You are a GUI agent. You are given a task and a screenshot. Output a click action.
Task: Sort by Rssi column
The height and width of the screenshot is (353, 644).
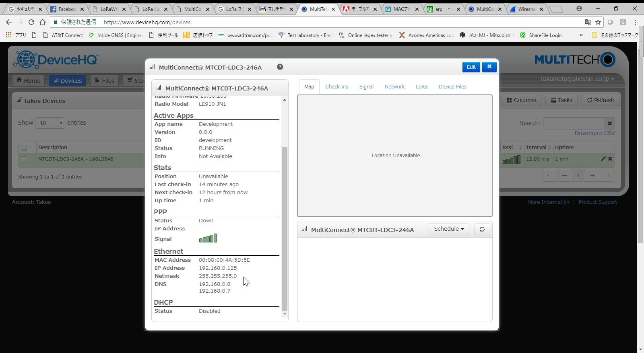click(x=512, y=147)
